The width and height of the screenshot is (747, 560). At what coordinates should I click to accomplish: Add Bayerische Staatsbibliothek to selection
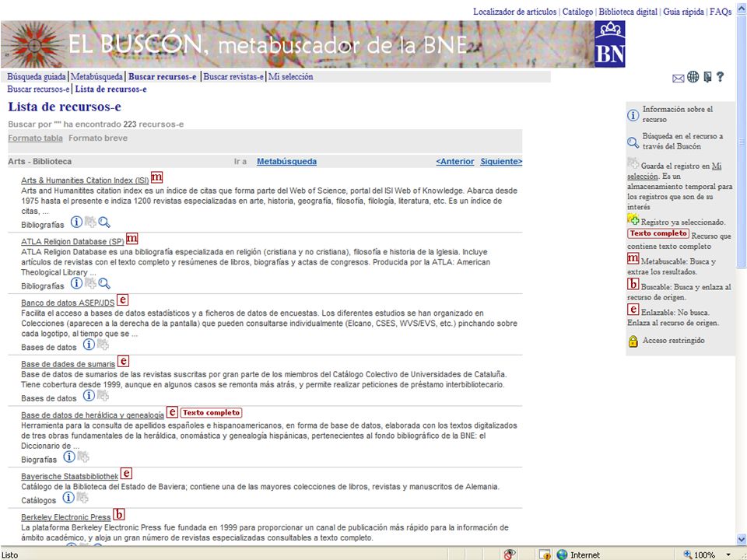pos(82,498)
